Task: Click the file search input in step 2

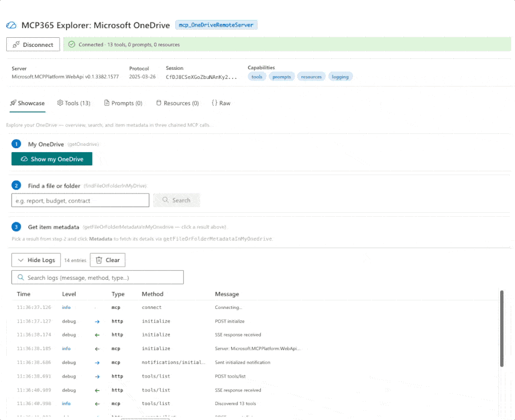Action: pyautogui.click(x=80, y=200)
